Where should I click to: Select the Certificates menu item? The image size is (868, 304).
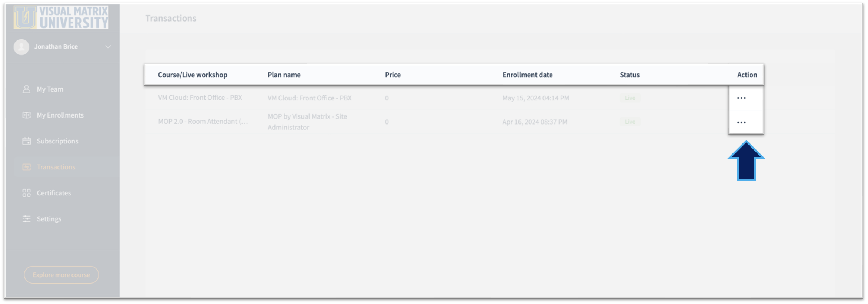click(54, 193)
